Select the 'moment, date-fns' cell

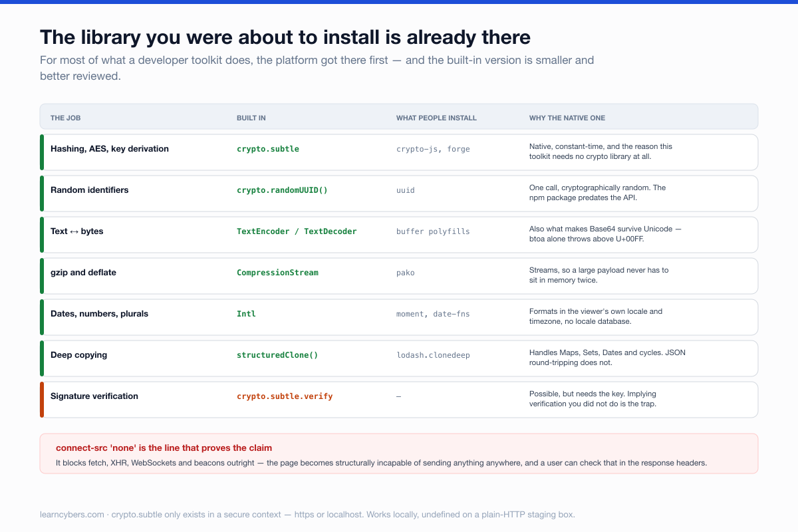tap(433, 314)
